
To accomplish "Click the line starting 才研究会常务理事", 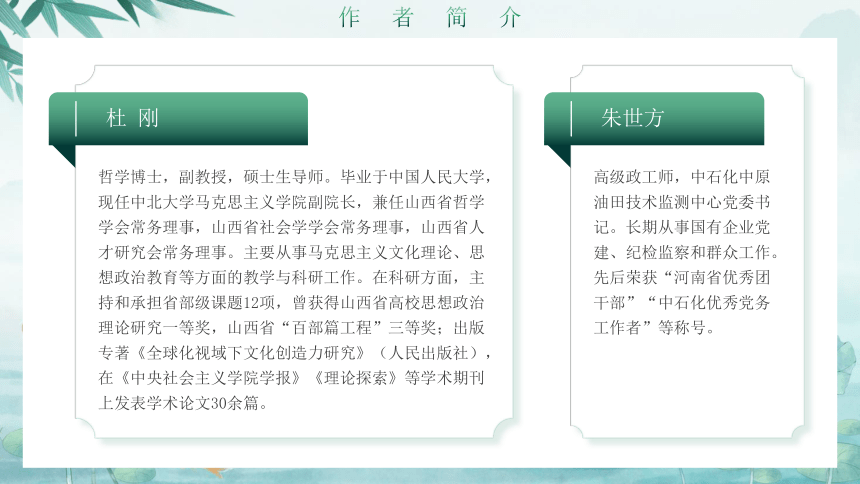I will point(291,252).
